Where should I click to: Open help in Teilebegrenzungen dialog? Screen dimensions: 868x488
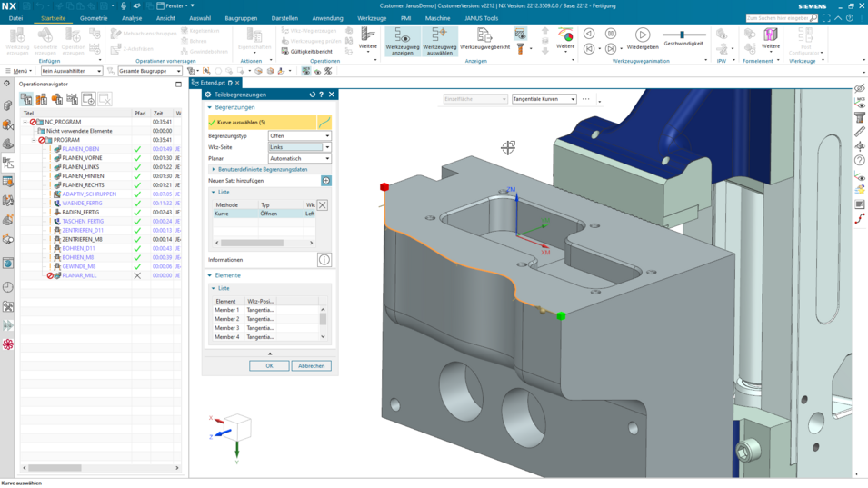coord(321,95)
